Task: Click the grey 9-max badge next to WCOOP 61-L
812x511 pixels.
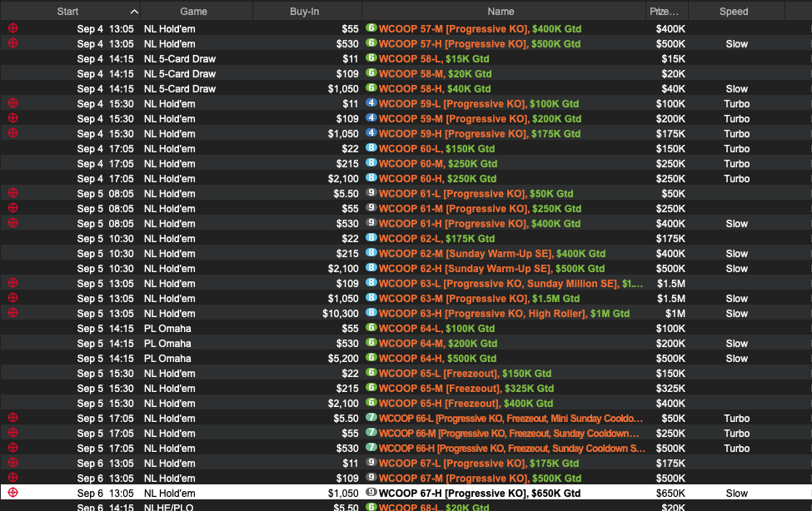Action: pyautogui.click(x=371, y=193)
